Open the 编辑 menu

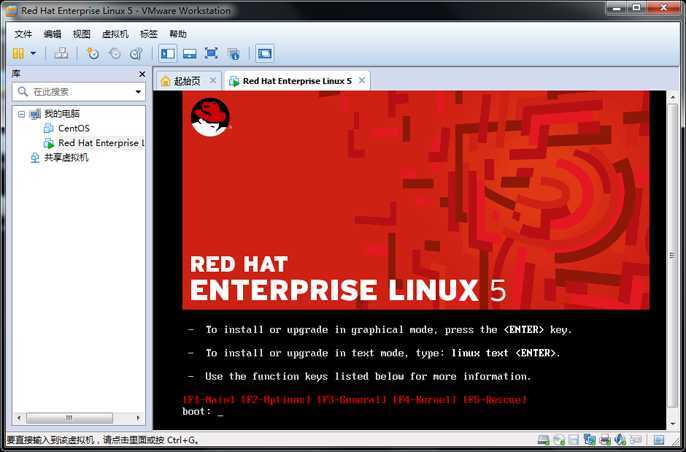pyautogui.click(x=52, y=34)
